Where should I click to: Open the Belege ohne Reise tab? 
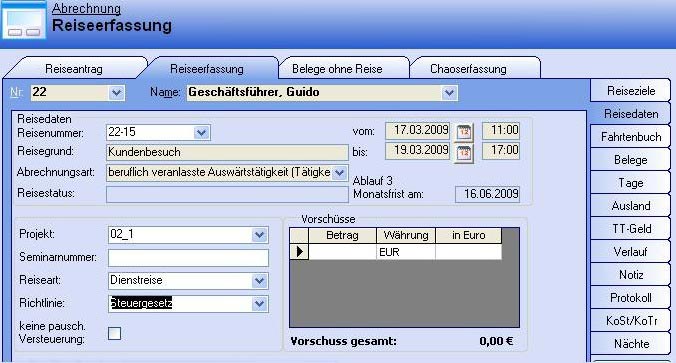pos(337,69)
